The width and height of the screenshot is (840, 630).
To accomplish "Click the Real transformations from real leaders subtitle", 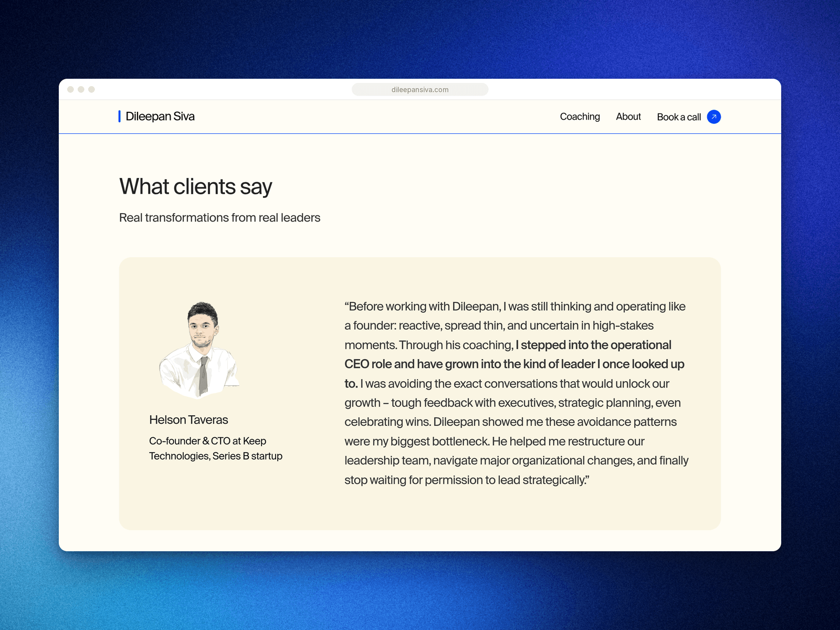I will pyautogui.click(x=219, y=218).
